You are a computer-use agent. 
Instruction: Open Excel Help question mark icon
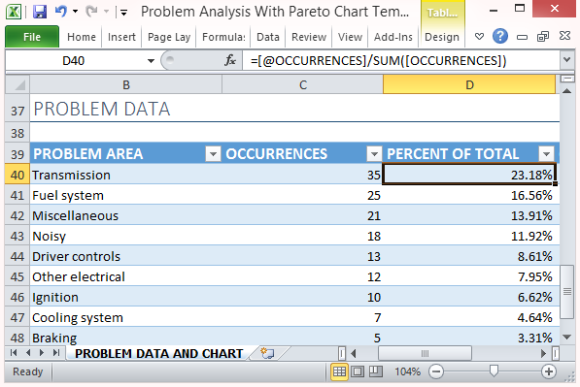(500, 36)
